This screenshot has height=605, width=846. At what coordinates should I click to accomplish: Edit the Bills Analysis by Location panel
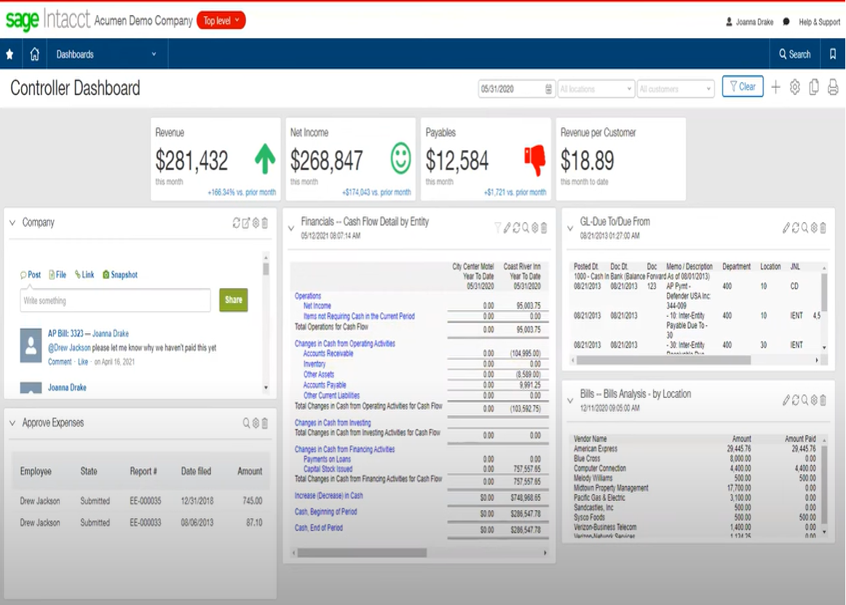point(786,400)
